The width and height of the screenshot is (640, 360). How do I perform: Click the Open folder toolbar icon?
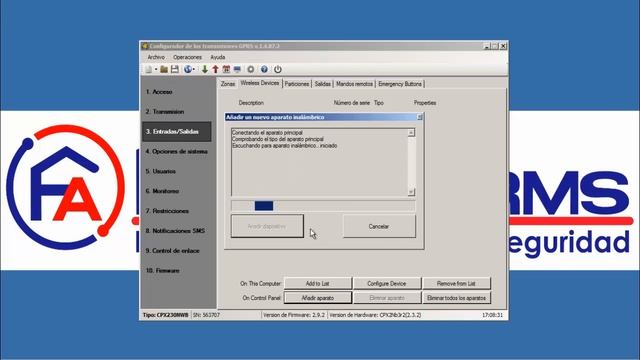coord(164,69)
